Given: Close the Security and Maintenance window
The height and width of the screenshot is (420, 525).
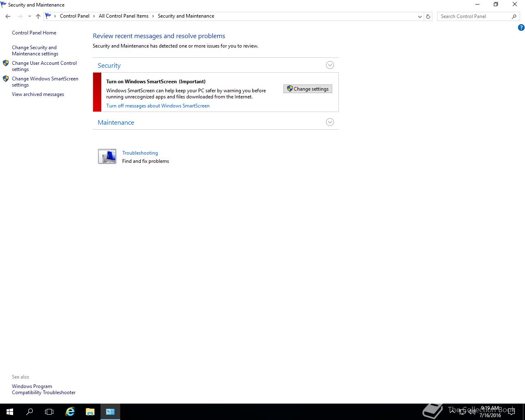Looking at the screenshot, I should click(x=515, y=5).
